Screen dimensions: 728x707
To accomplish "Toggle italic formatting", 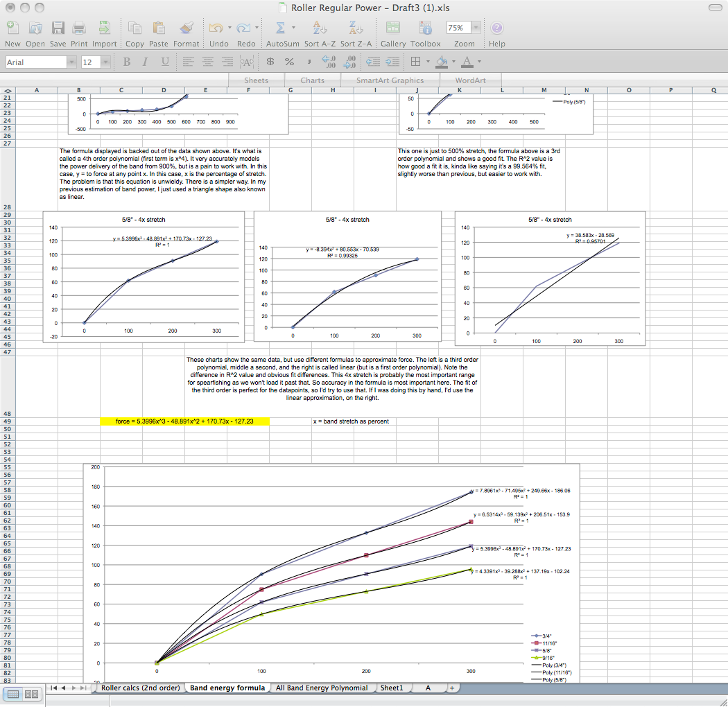I will point(146,62).
